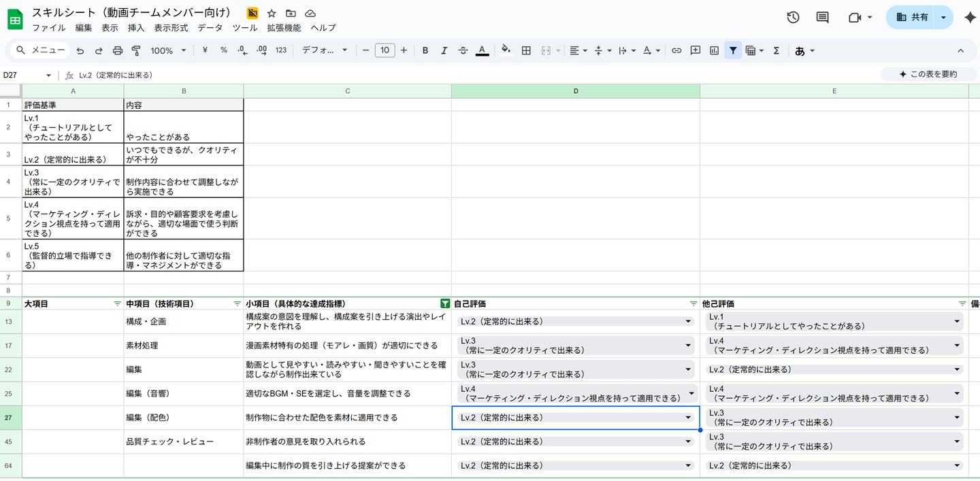
Task: Open the comments panel icon
Action: click(822, 18)
